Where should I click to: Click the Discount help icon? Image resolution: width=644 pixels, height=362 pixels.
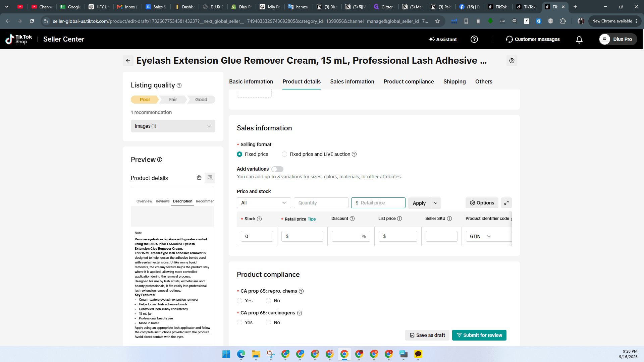352,219
